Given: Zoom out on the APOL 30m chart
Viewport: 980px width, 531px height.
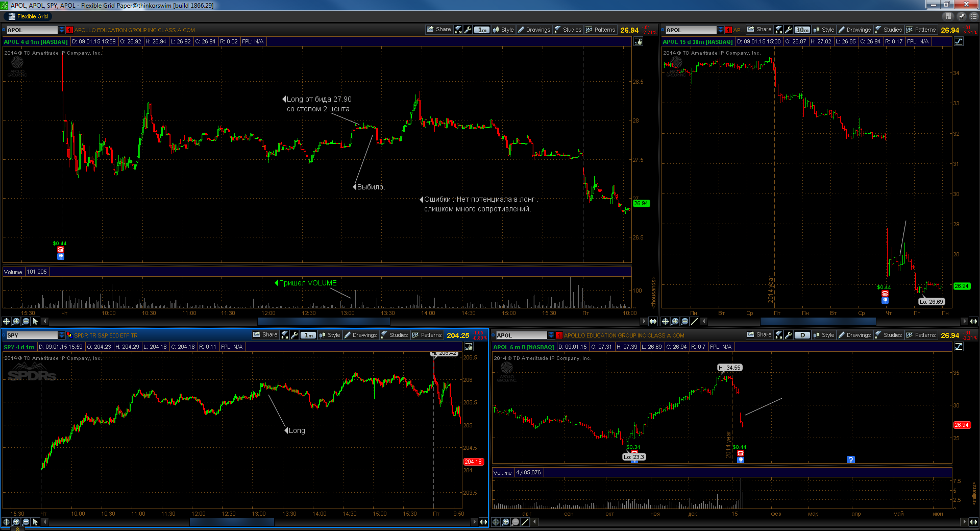Looking at the screenshot, I should click(x=684, y=321).
